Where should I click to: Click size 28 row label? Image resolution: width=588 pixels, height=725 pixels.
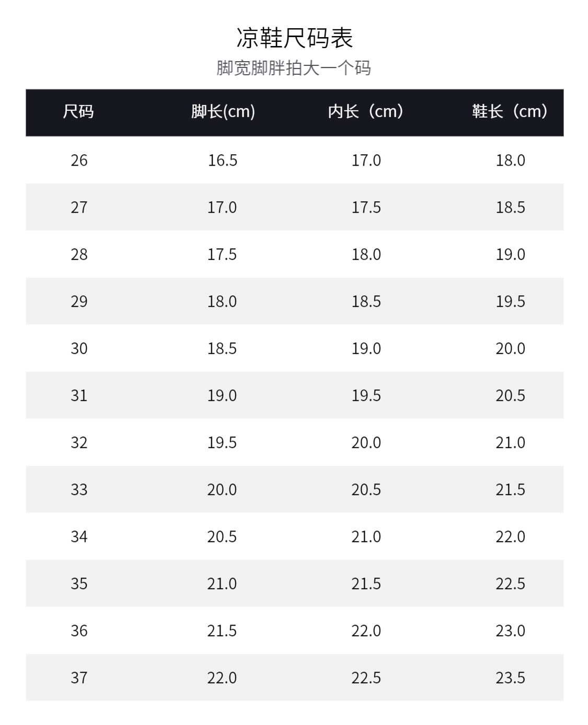pos(79,255)
